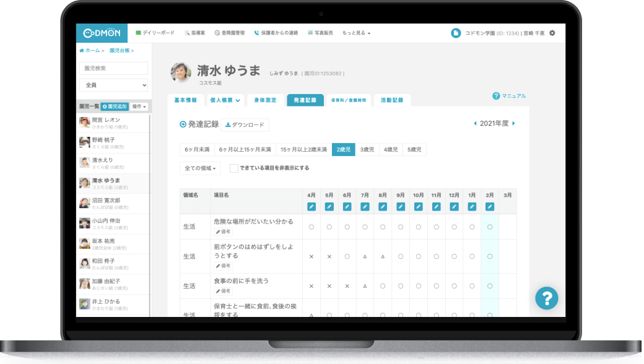Select the 6ヶ月未満 age group
This screenshot has height=364, width=644.
(x=196, y=149)
